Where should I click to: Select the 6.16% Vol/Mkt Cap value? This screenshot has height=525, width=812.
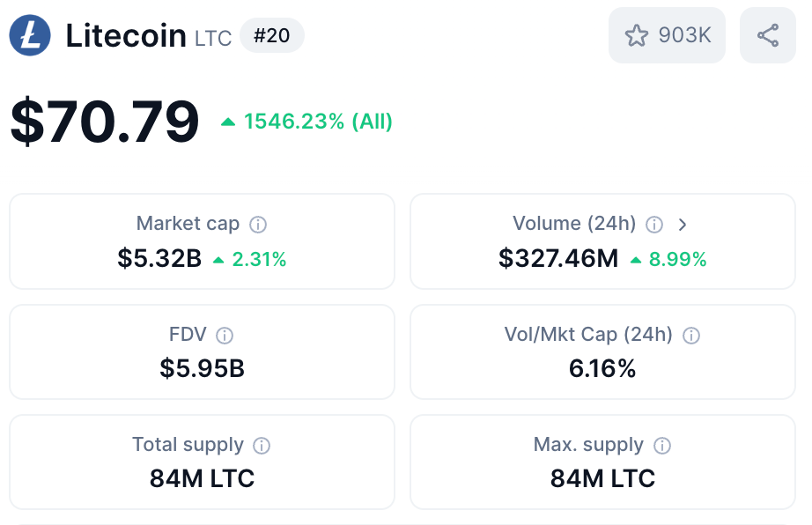pyautogui.click(x=602, y=368)
